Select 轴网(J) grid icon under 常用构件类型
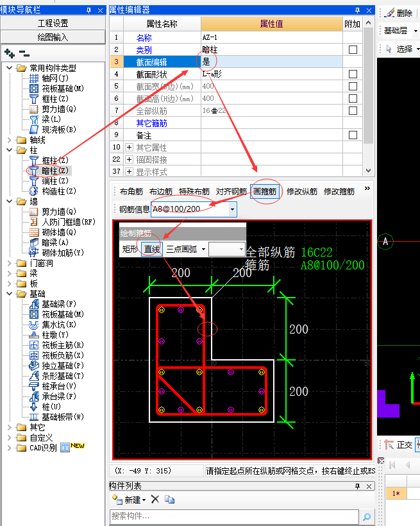420x526 pixels. (34, 78)
